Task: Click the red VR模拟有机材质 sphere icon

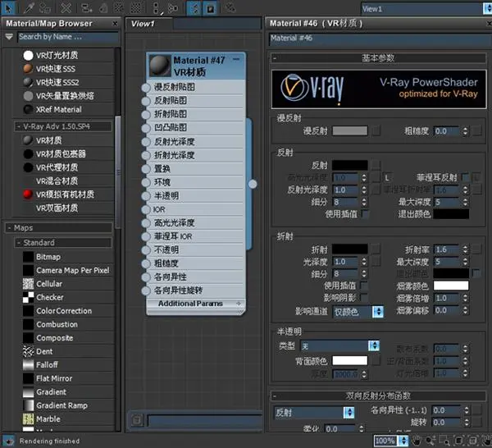Action: click(x=28, y=194)
